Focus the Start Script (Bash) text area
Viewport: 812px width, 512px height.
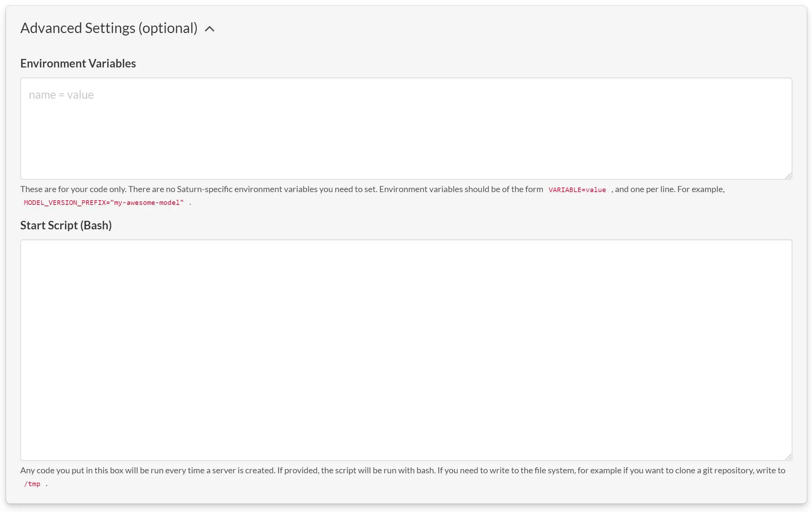point(406,350)
